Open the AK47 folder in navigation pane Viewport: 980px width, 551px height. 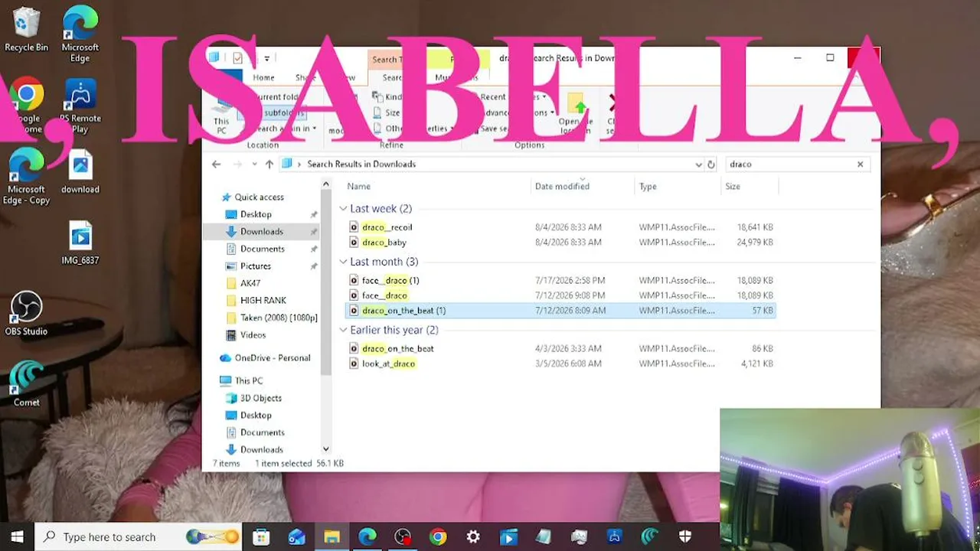(250, 283)
